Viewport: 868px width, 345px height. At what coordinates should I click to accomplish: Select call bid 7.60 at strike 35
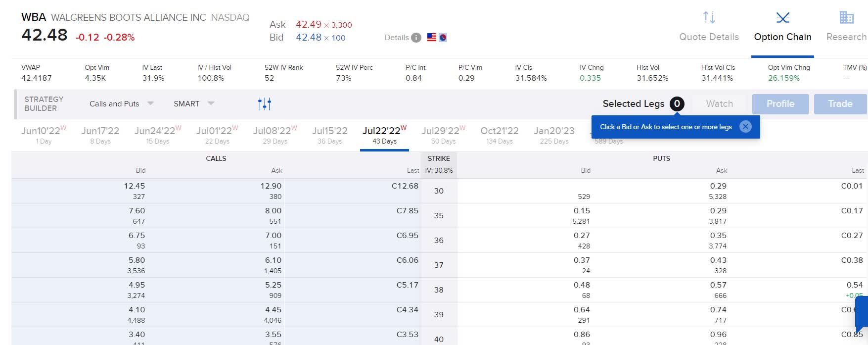click(137, 211)
